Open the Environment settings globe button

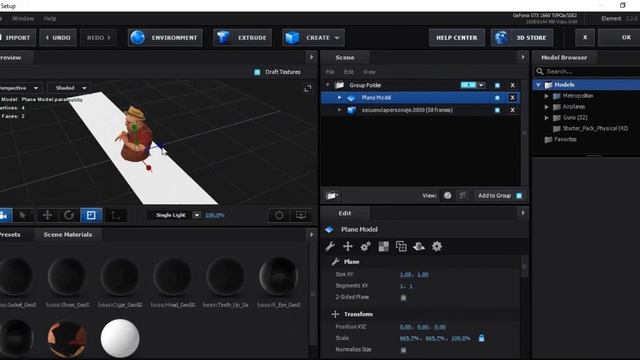point(165,38)
